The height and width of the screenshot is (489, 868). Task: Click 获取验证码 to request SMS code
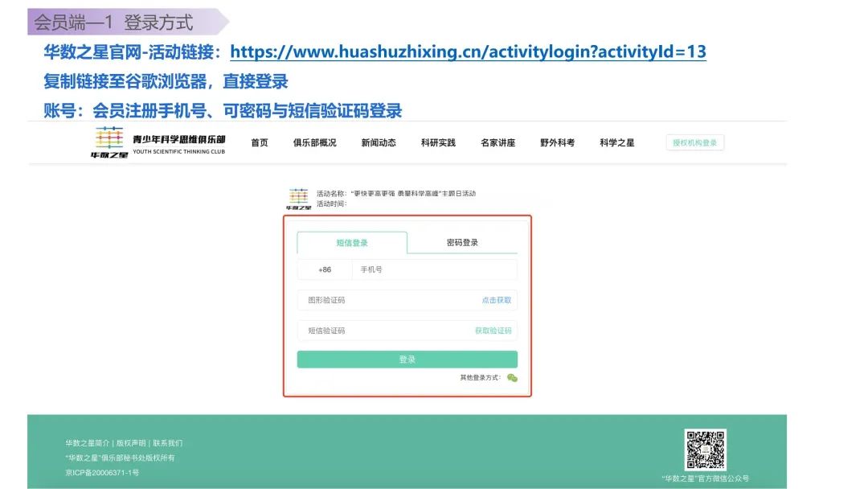pyautogui.click(x=493, y=331)
